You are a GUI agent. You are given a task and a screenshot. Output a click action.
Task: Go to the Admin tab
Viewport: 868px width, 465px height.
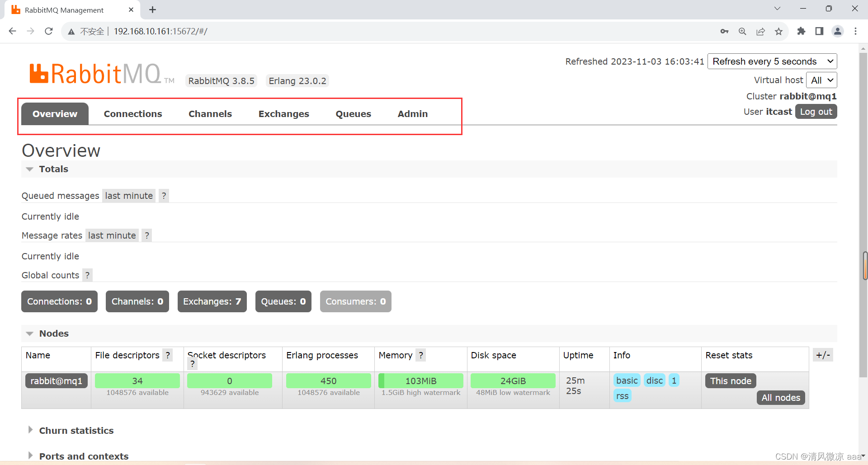pyautogui.click(x=413, y=114)
